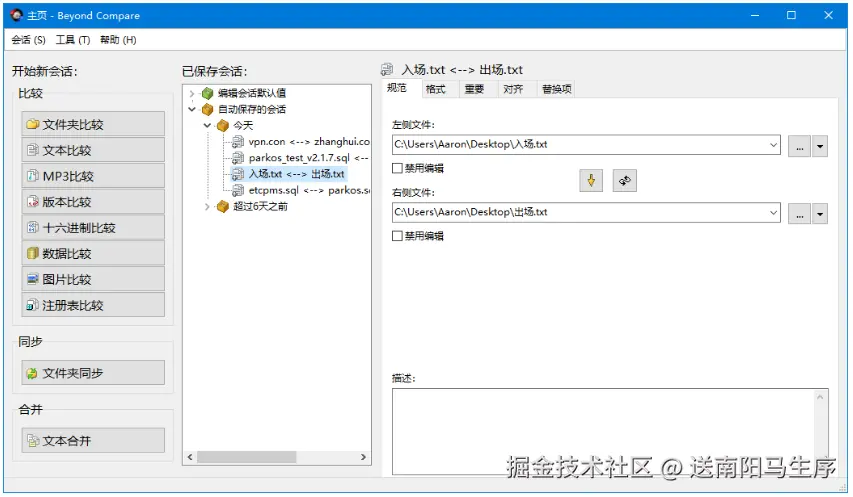Select the vpn.con <--> zhanghui.co session
The width and height of the screenshot is (853, 497).
309,142
